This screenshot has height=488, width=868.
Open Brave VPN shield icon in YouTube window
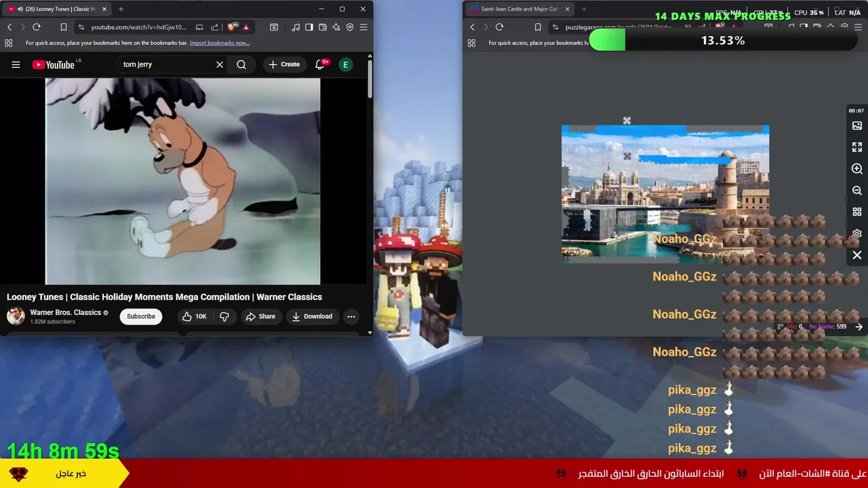click(350, 27)
